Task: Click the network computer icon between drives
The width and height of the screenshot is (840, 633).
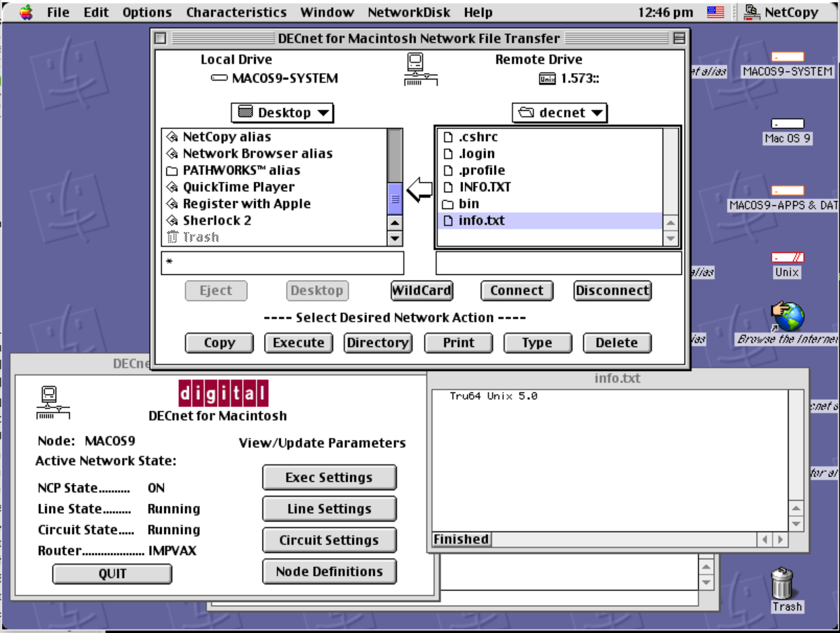Action: pos(421,69)
